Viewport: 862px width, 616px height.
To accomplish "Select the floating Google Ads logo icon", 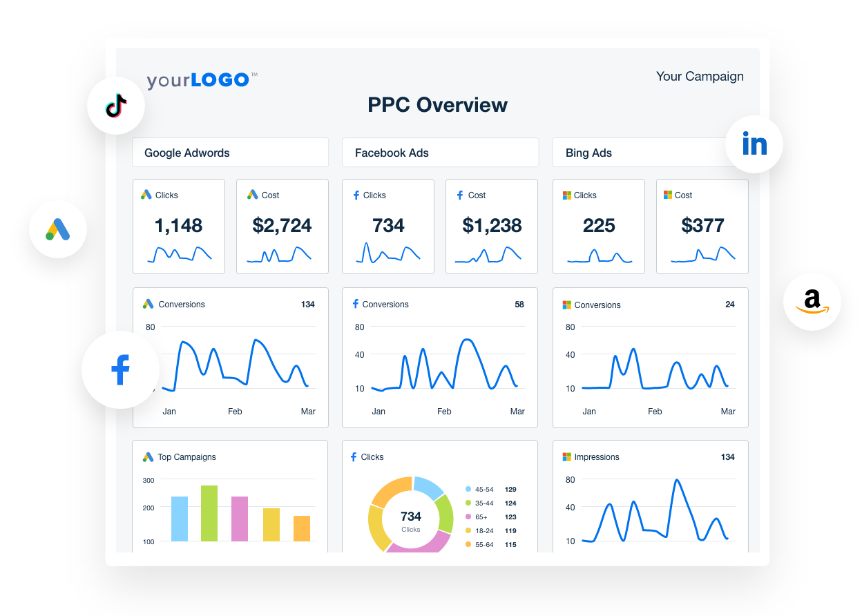I will pos(58,229).
